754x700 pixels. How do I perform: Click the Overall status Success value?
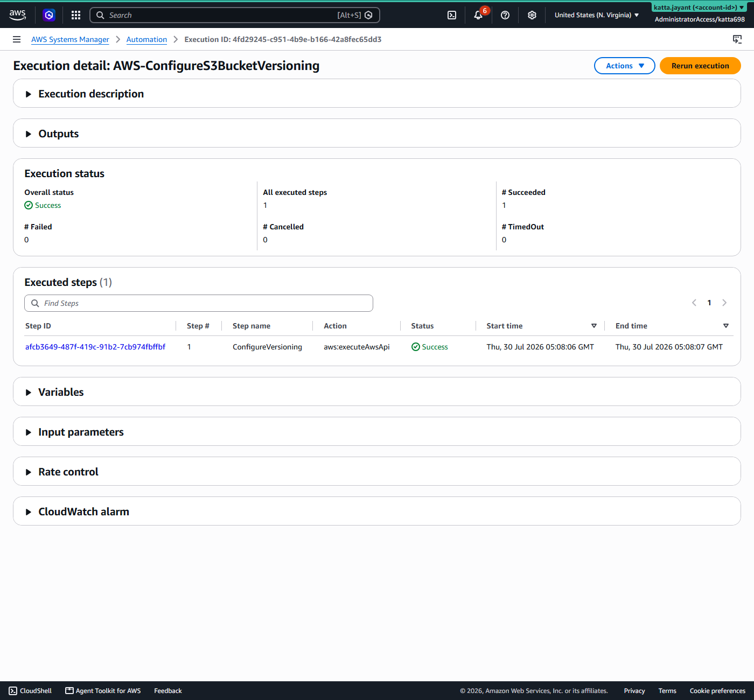43,205
